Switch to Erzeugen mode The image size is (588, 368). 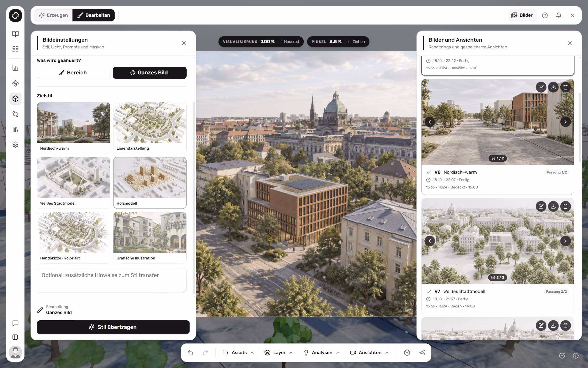pyautogui.click(x=54, y=15)
